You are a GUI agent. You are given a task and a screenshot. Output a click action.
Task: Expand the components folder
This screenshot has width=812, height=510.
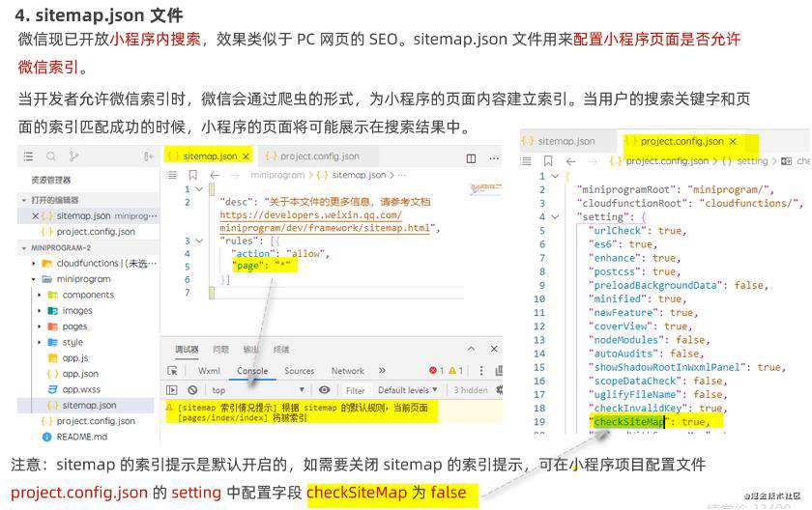(40, 295)
